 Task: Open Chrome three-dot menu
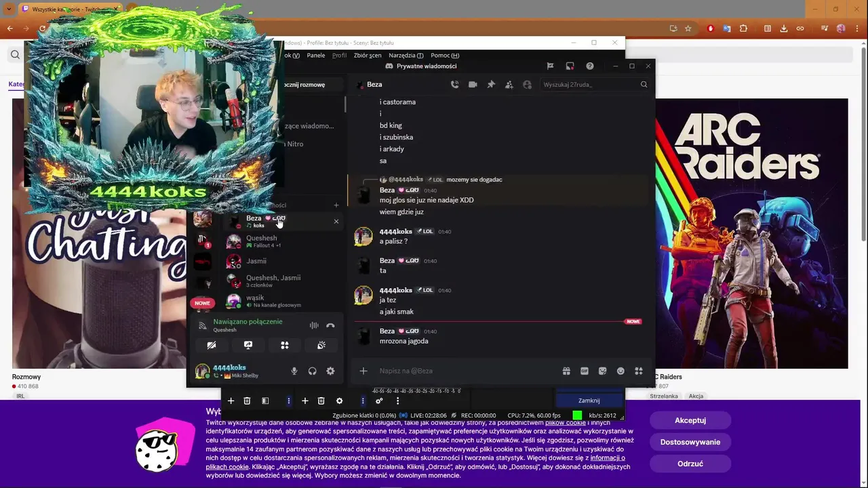pos(856,28)
